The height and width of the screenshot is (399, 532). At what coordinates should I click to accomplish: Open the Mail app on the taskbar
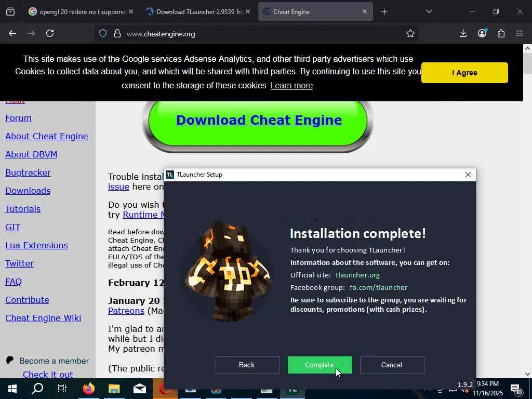pos(140,389)
